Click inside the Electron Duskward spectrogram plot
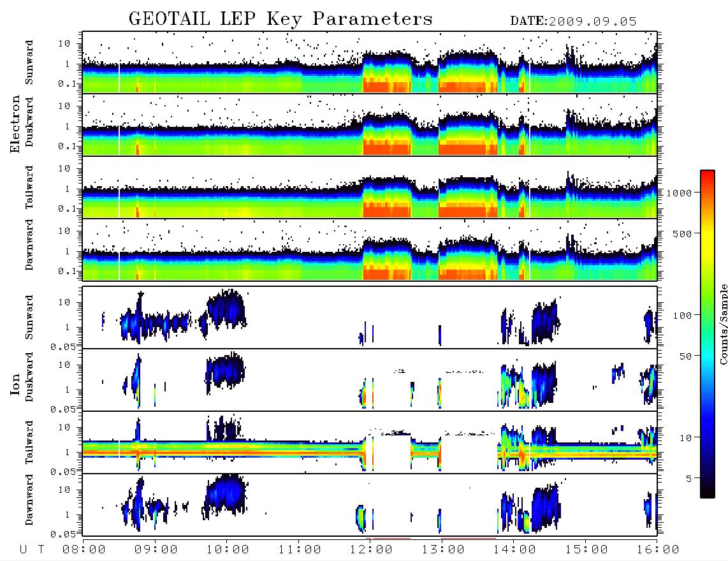Image resolution: width=728 pixels, height=561 pixels. click(x=370, y=124)
